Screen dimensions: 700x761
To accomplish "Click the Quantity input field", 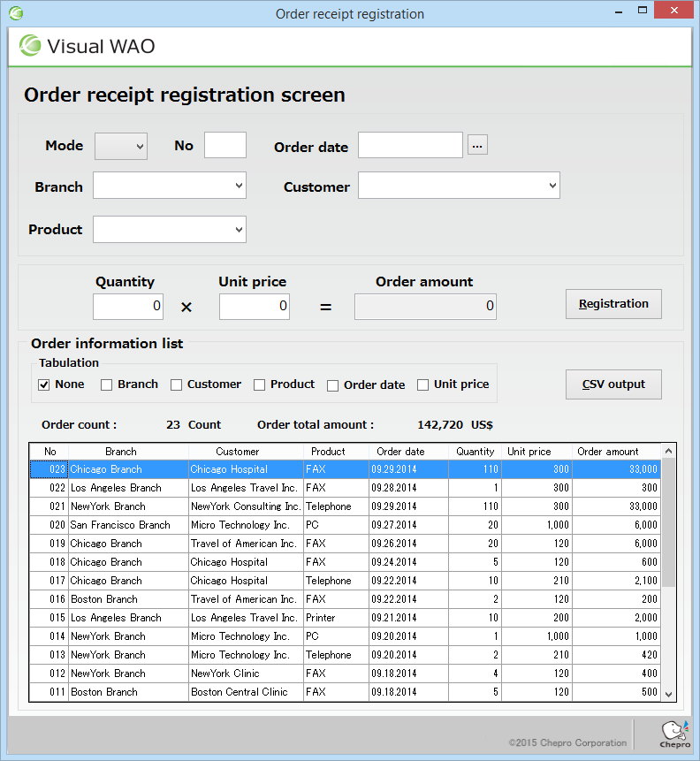I will 128,307.
